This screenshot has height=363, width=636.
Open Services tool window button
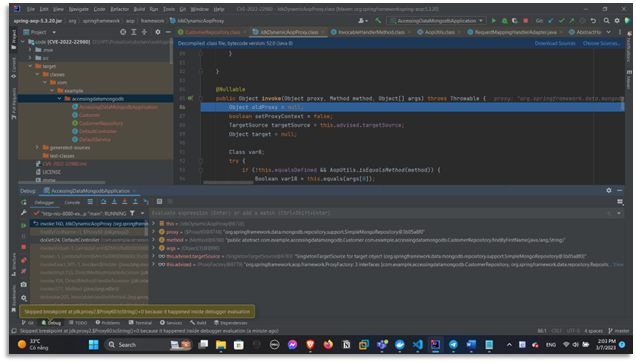click(x=171, y=323)
